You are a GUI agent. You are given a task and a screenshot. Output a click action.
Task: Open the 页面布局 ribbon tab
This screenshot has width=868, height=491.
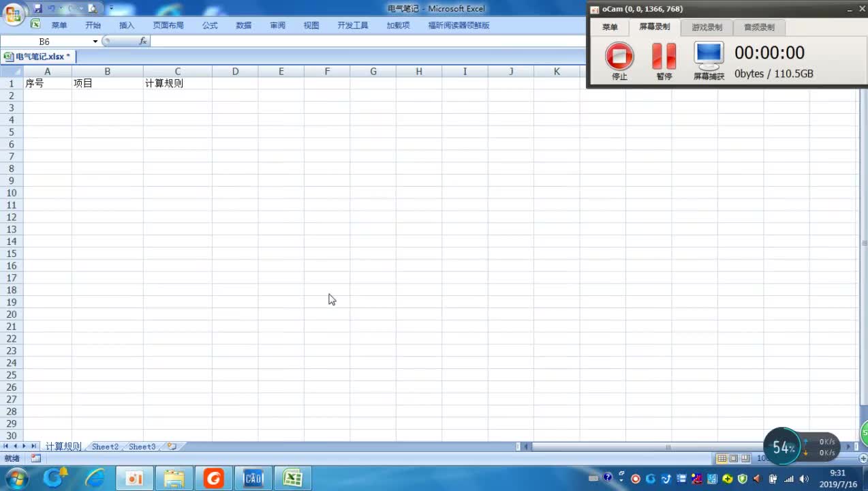[x=168, y=25]
